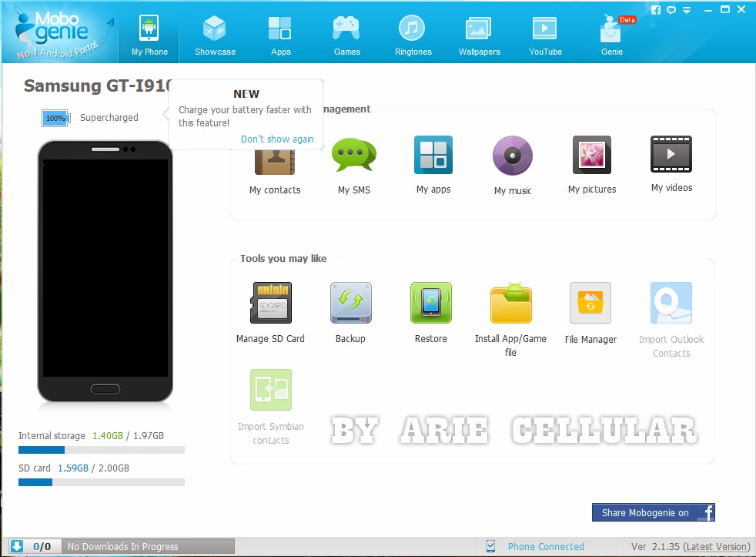Open the Genie beta tab

click(x=612, y=35)
